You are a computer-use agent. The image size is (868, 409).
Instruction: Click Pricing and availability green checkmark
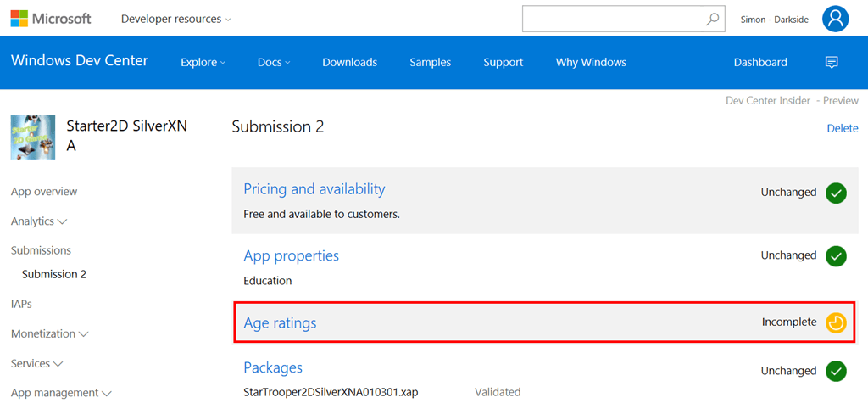[x=837, y=193]
